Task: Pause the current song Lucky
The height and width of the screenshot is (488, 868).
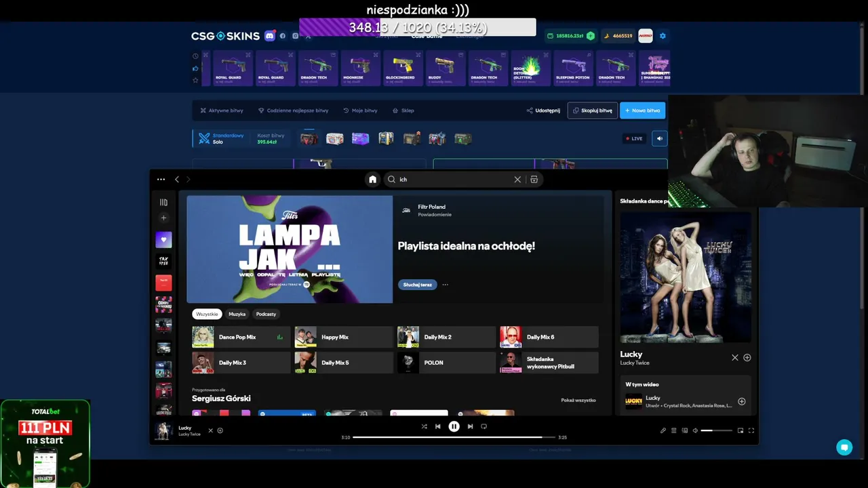Action: (x=454, y=426)
